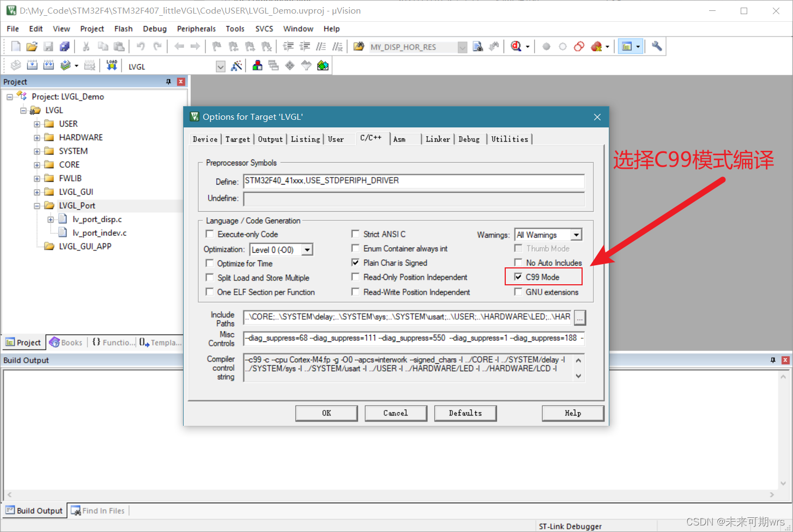Open the Peripherals menu
Viewport: 793px width, 532px height.
[196, 29]
